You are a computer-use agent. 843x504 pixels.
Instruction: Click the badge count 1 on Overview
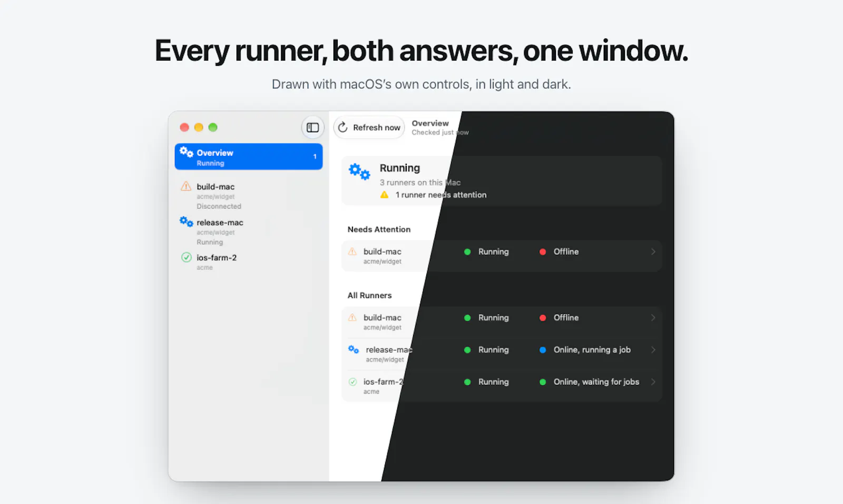[315, 156]
